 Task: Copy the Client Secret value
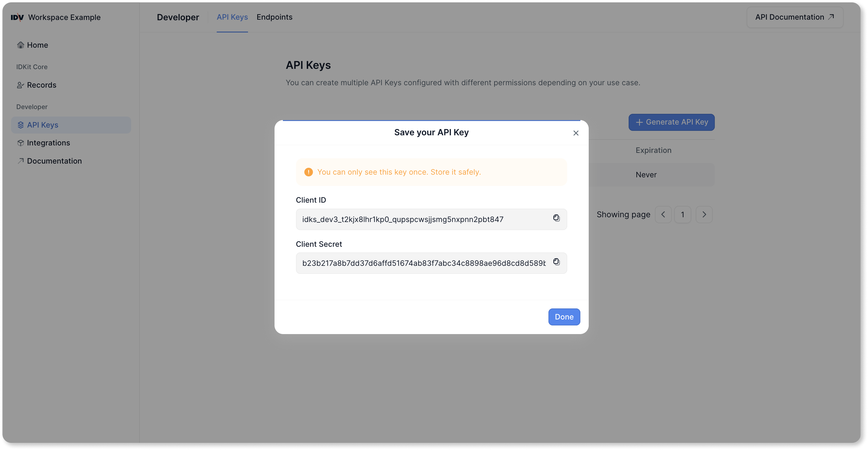point(556,262)
